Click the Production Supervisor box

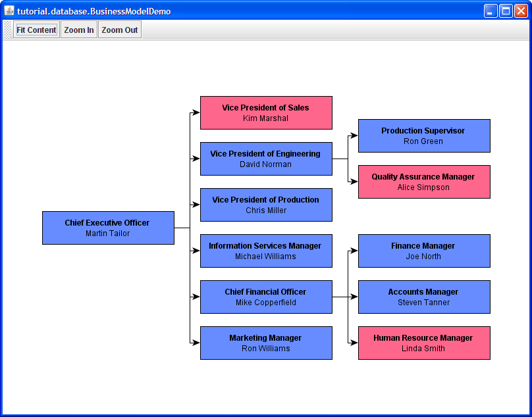point(424,135)
